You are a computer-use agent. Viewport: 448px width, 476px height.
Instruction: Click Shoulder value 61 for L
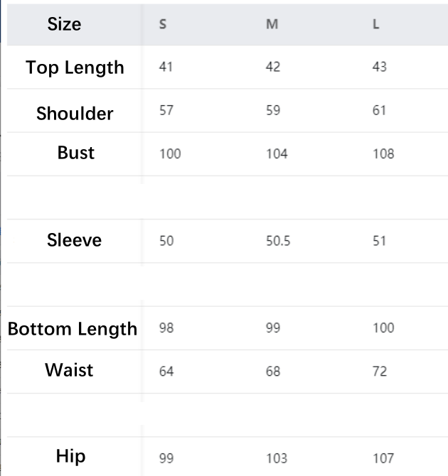380,111
